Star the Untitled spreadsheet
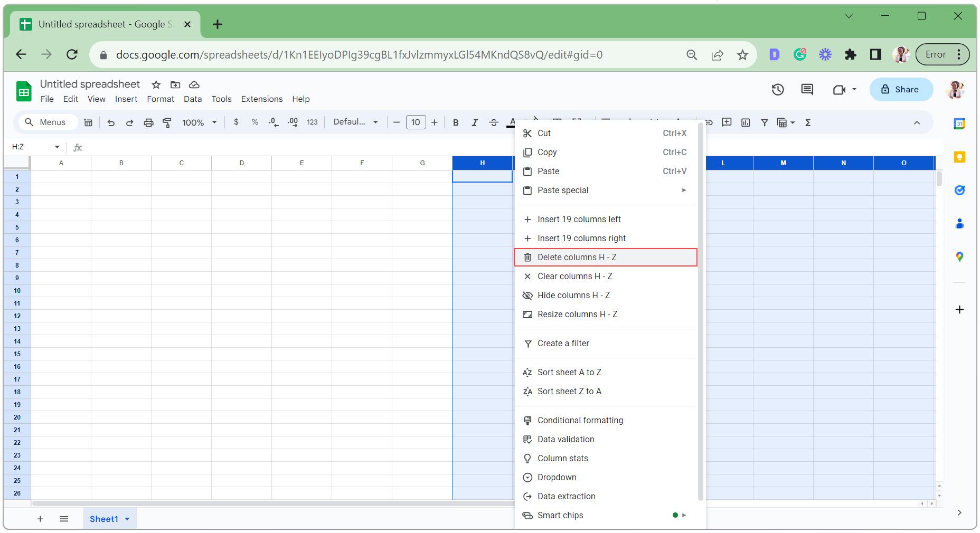This screenshot has height=533, width=980. click(156, 85)
